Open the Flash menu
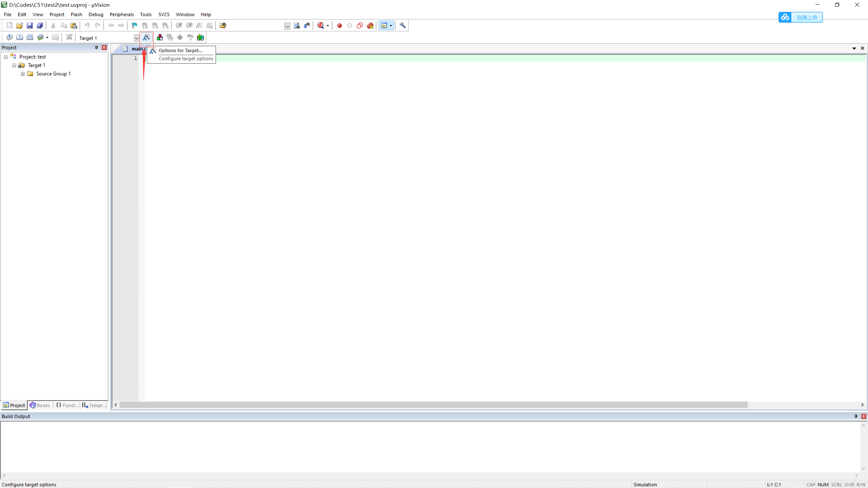This screenshot has height=488, width=868. pos(76,15)
